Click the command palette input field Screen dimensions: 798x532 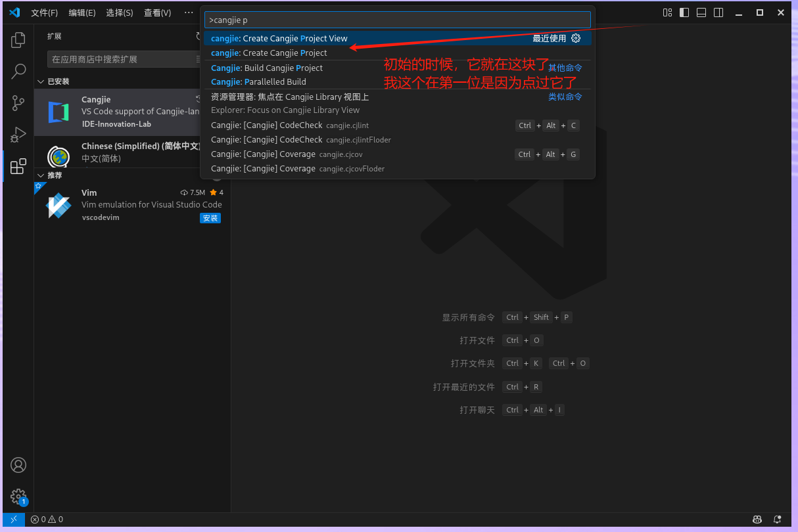[x=398, y=20]
